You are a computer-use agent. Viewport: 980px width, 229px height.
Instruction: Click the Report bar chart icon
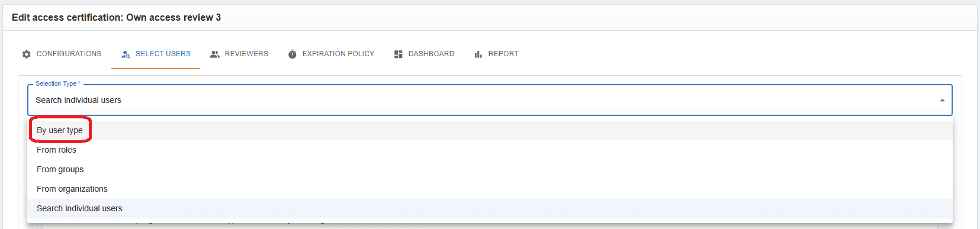point(478,54)
